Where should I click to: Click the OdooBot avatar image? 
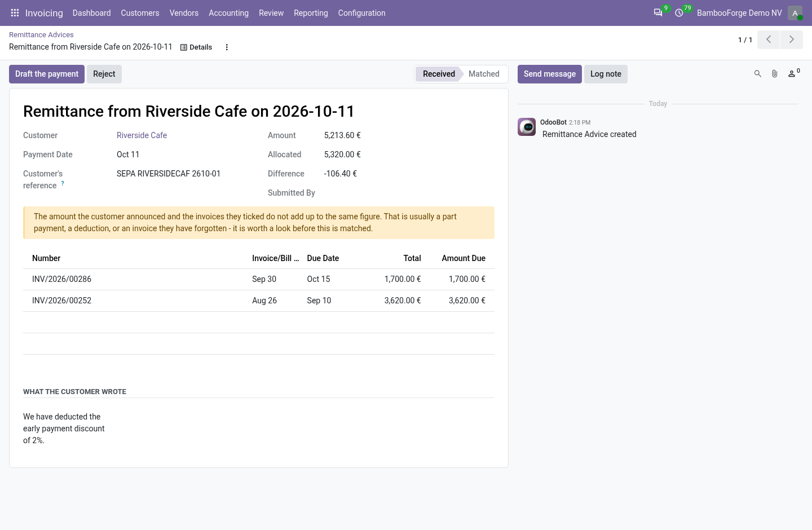[527, 127]
